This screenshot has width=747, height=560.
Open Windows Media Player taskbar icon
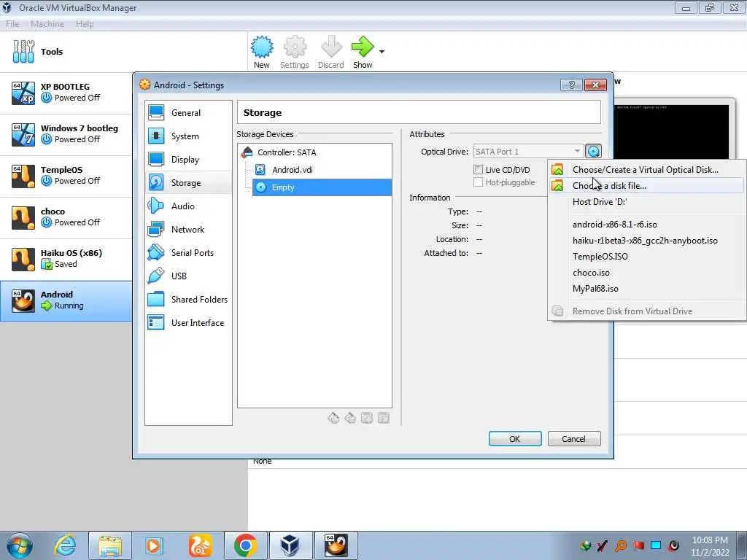pyautogui.click(x=154, y=545)
